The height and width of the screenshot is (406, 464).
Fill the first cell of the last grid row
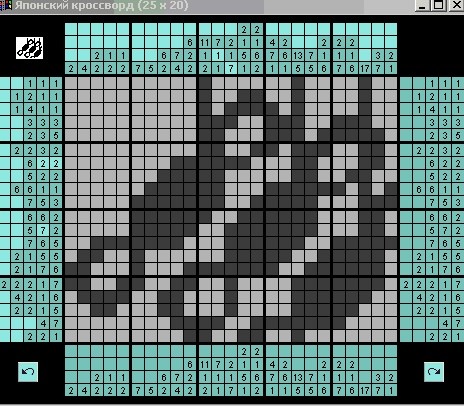coord(71,336)
